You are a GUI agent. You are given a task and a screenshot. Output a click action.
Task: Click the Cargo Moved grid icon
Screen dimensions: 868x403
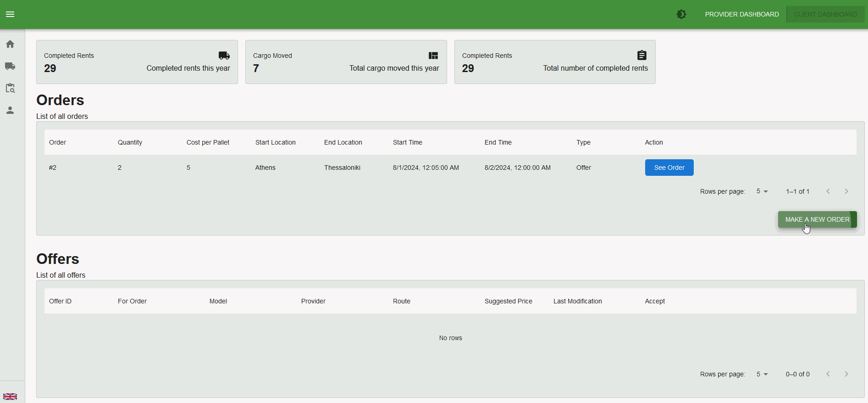tap(433, 56)
